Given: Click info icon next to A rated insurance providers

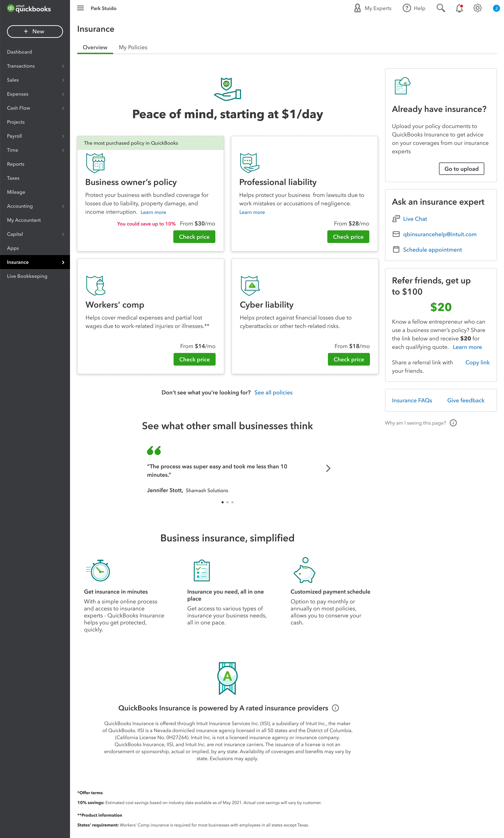Looking at the screenshot, I should tap(335, 708).
